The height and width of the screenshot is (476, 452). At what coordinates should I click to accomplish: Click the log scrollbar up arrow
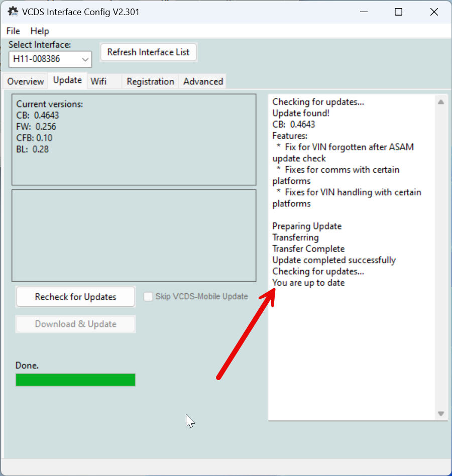click(x=441, y=102)
